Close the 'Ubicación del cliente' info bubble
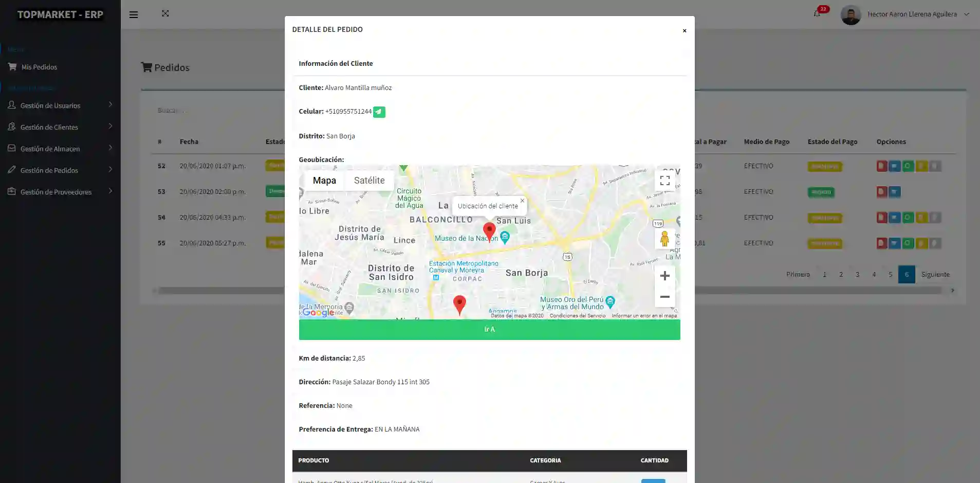Screen dimensions: 980x483 click(522, 201)
